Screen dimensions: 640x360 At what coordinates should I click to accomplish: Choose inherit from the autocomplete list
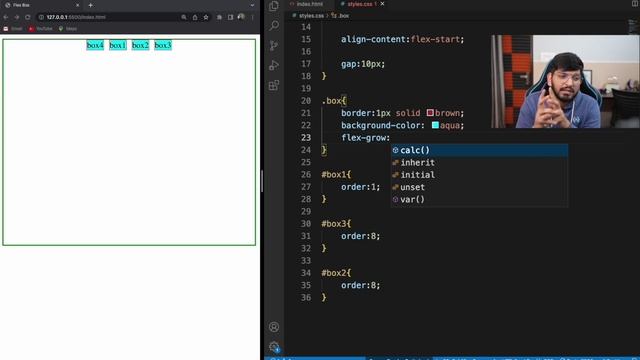click(x=479, y=162)
